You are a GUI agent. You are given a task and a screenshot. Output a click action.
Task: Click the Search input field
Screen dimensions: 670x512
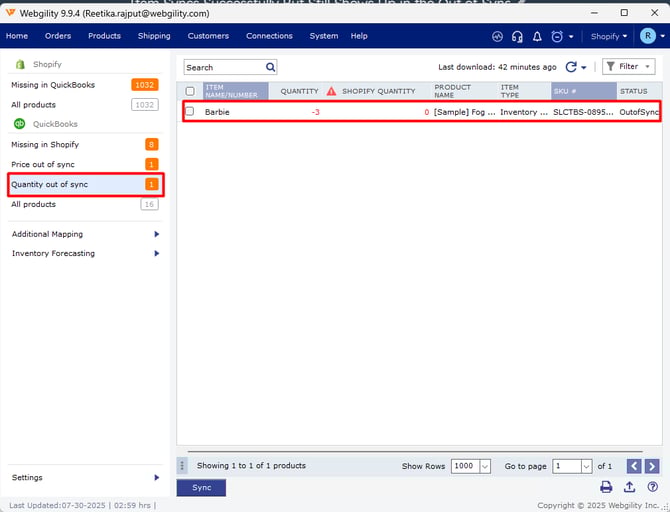click(x=223, y=67)
